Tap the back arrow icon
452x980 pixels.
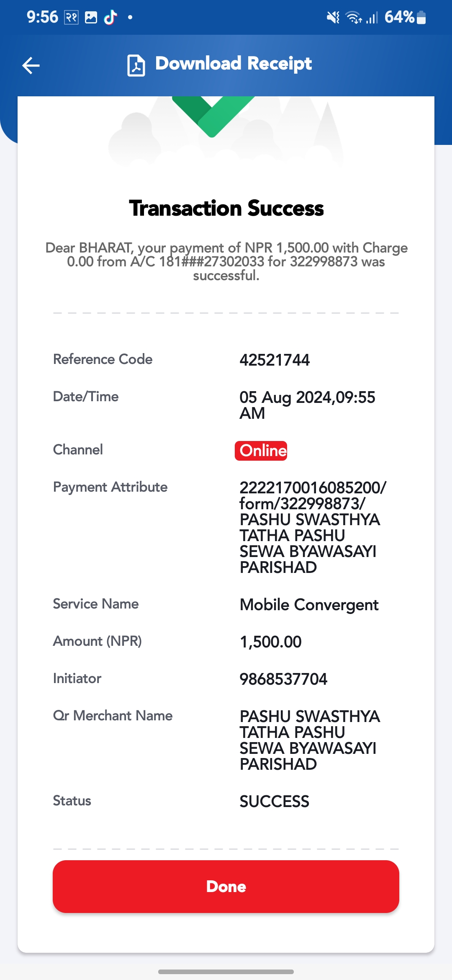[x=31, y=65]
